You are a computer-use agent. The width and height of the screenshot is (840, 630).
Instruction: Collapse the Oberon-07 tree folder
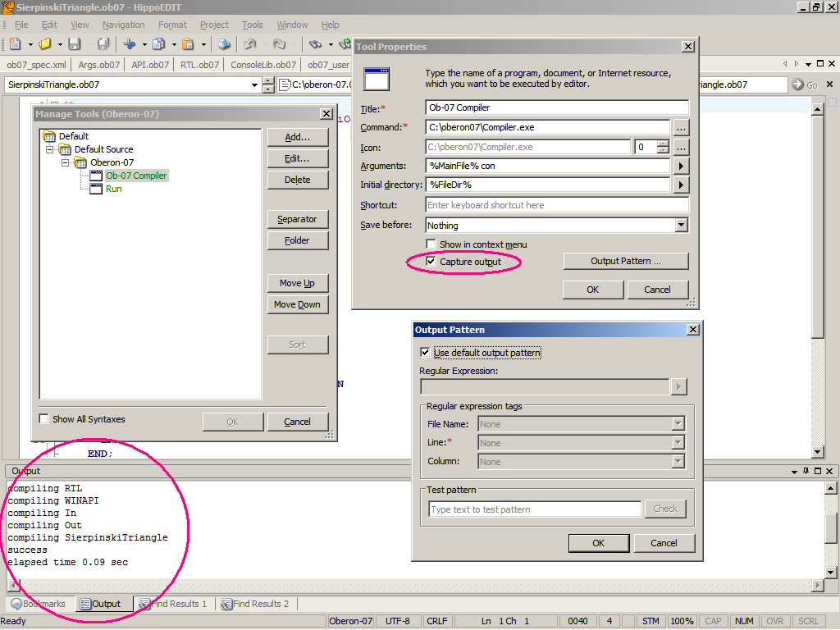point(66,162)
